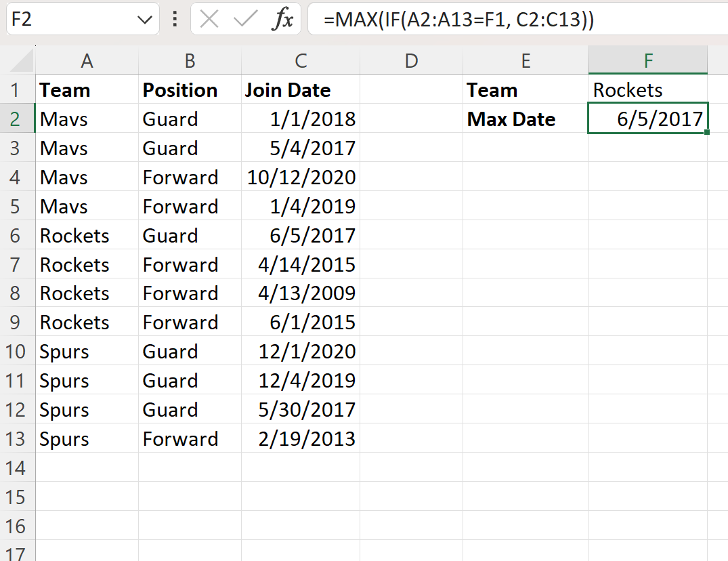Click cell F2 showing 6/5/2017
Viewport: 728px width, 561px height.
point(647,119)
